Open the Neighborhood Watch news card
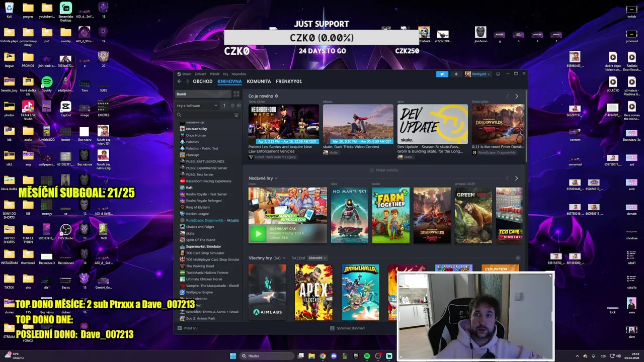Screen dimensions: 644x362 point(284,124)
